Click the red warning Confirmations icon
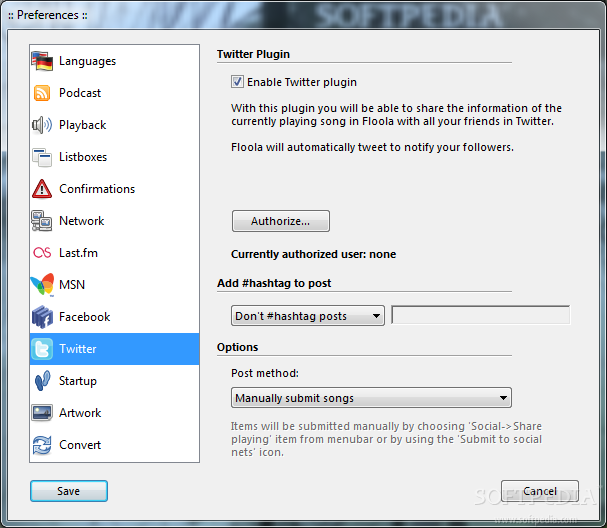The height and width of the screenshot is (528, 607). pos(42,189)
